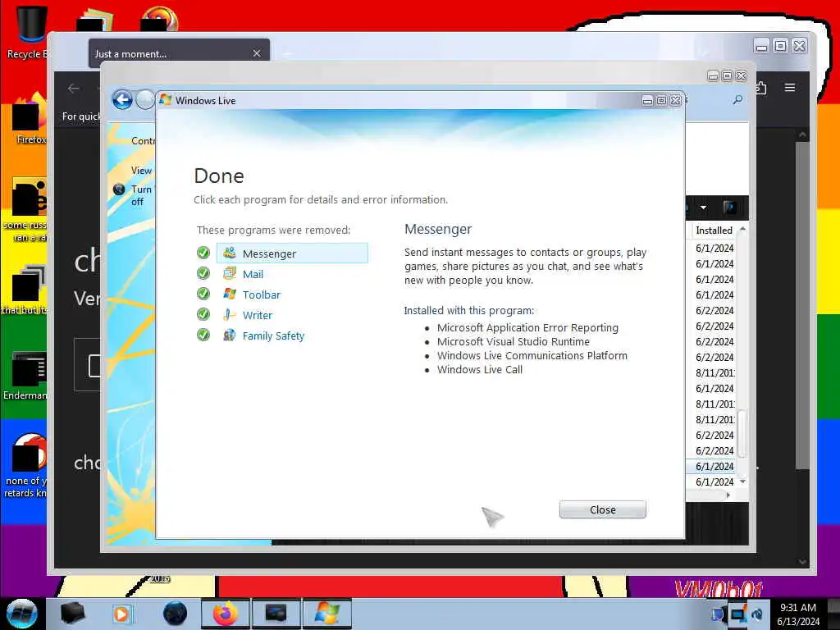This screenshot has height=630, width=840.
Task: Click the horizontal scroll right arrow in programs list
Action: (728, 495)
